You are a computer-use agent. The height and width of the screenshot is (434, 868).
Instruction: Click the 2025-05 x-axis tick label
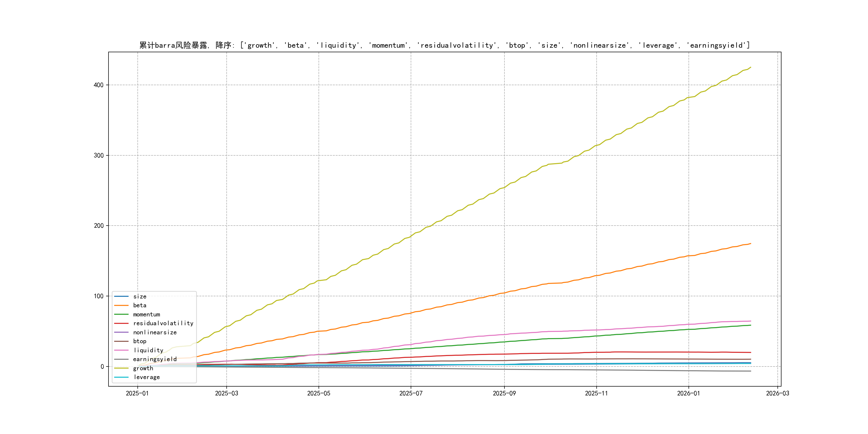[x=319, y=393]
